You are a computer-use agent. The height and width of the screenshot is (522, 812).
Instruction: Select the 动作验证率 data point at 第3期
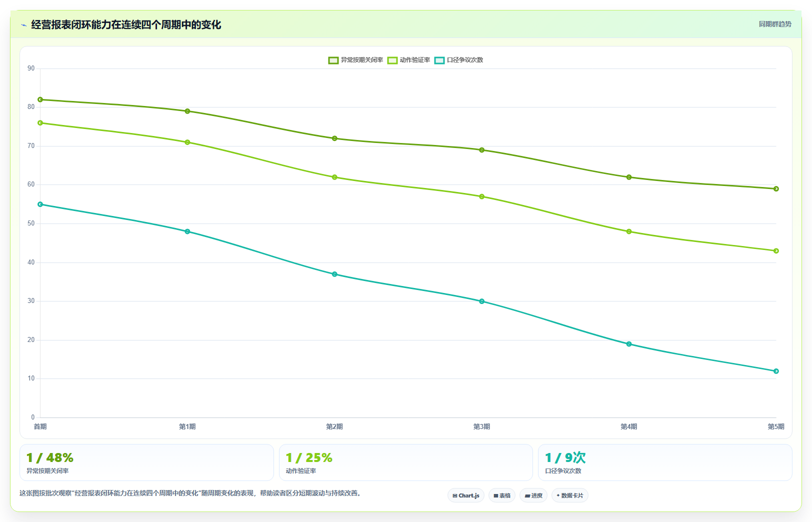pos(482,196)
